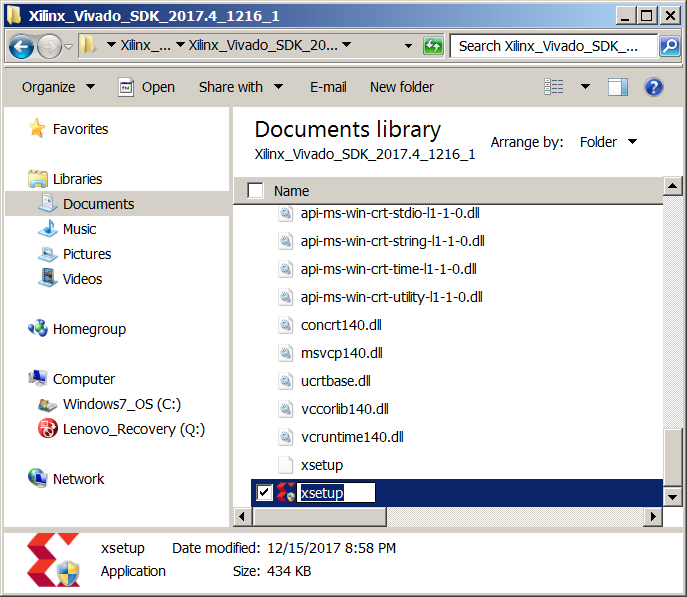Select api-ms-win-crt-stdio-l1-1-0.dll

click(390, 213)
